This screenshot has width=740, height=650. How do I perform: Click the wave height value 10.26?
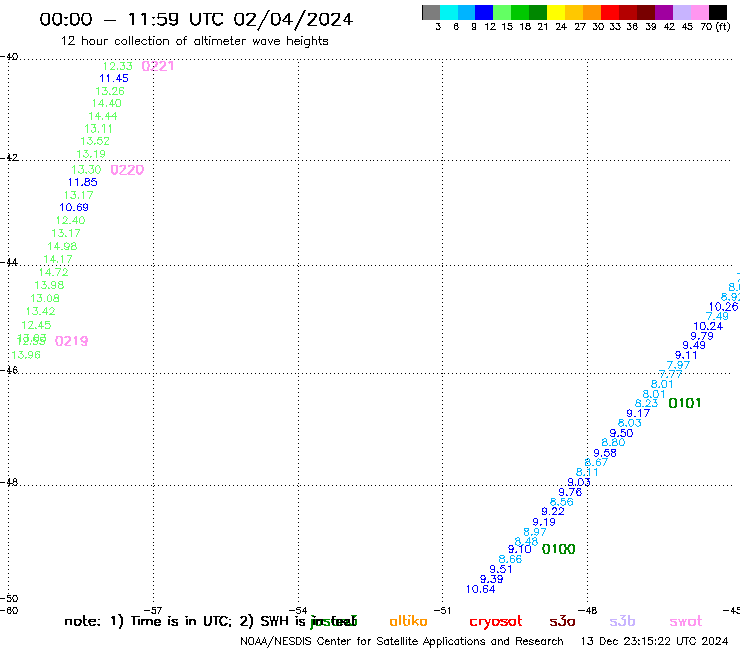coord(723,307)
